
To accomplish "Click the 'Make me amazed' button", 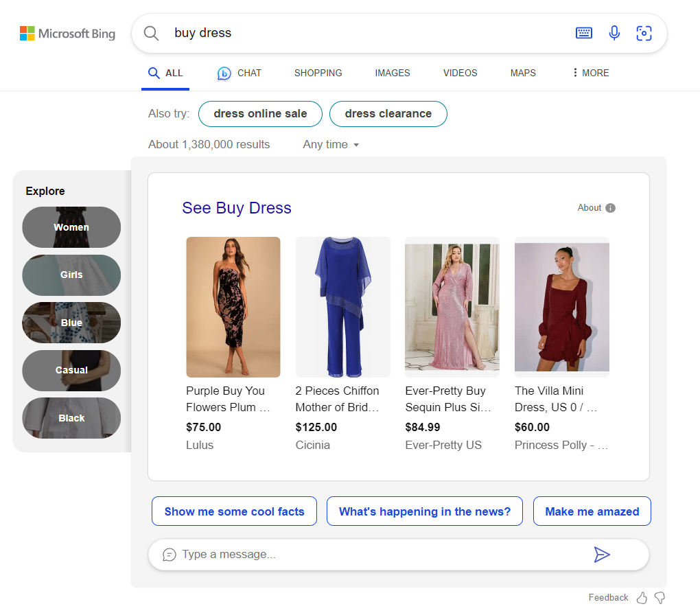I will [592, 511].
